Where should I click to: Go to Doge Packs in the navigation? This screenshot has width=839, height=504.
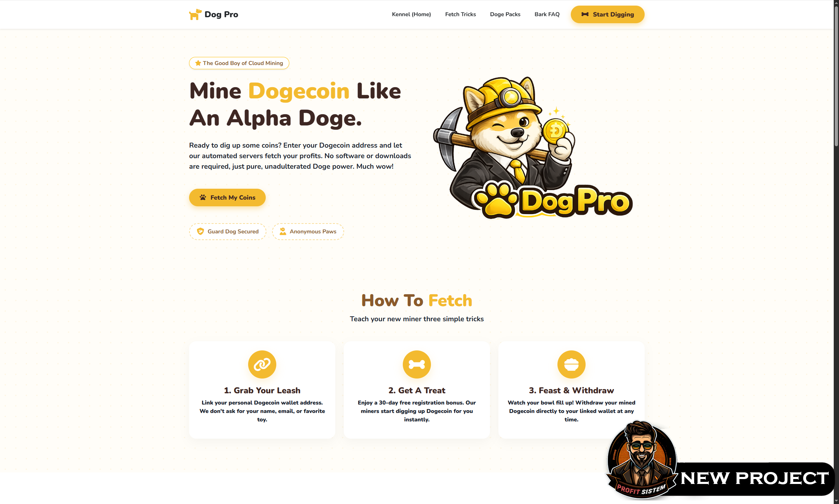click(505, 14)
